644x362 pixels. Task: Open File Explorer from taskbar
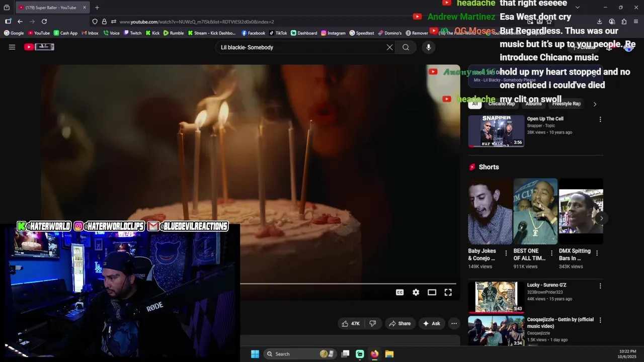pyautogui.click(x=389, y=354)
